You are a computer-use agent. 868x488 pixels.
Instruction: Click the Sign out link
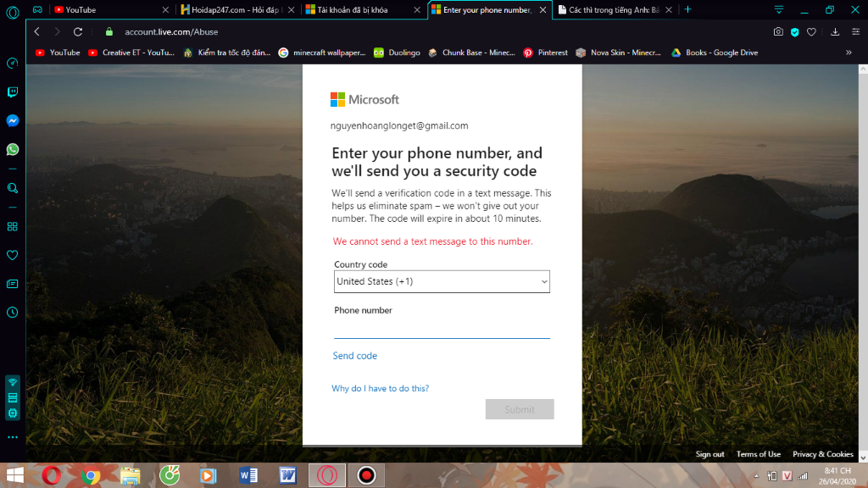click(709, 454)
